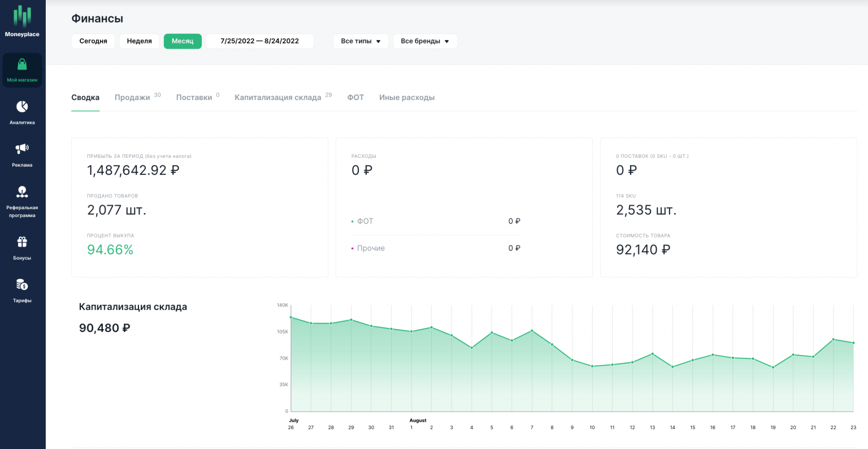Open Реклама megaphone icon
The image size is (868, 449).
pos(22,149)
